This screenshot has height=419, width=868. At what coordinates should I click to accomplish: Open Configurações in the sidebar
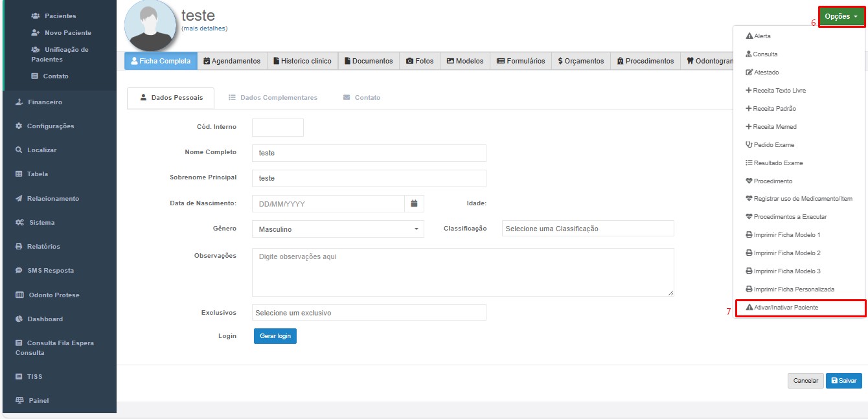coord(50,126)
